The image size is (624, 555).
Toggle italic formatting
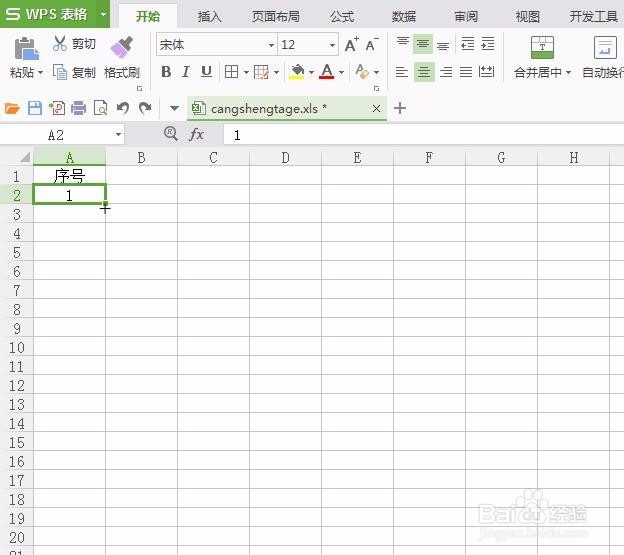(x=185, y=72)
